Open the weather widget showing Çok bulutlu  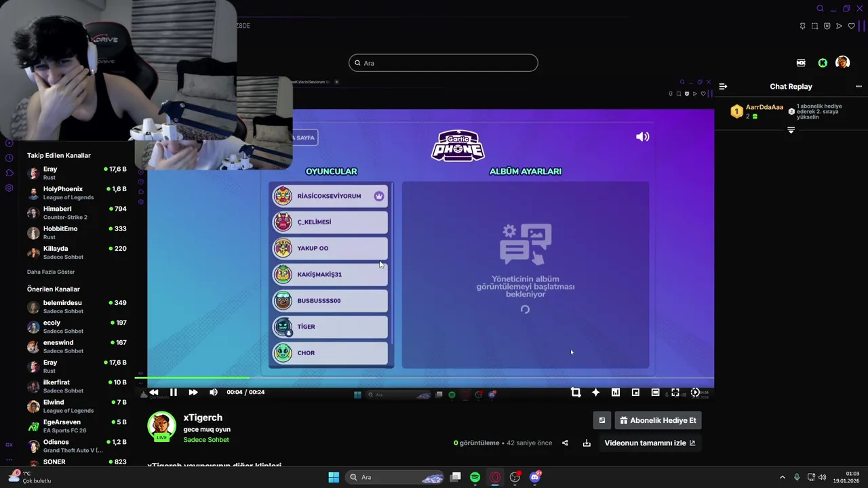point(31,477)
